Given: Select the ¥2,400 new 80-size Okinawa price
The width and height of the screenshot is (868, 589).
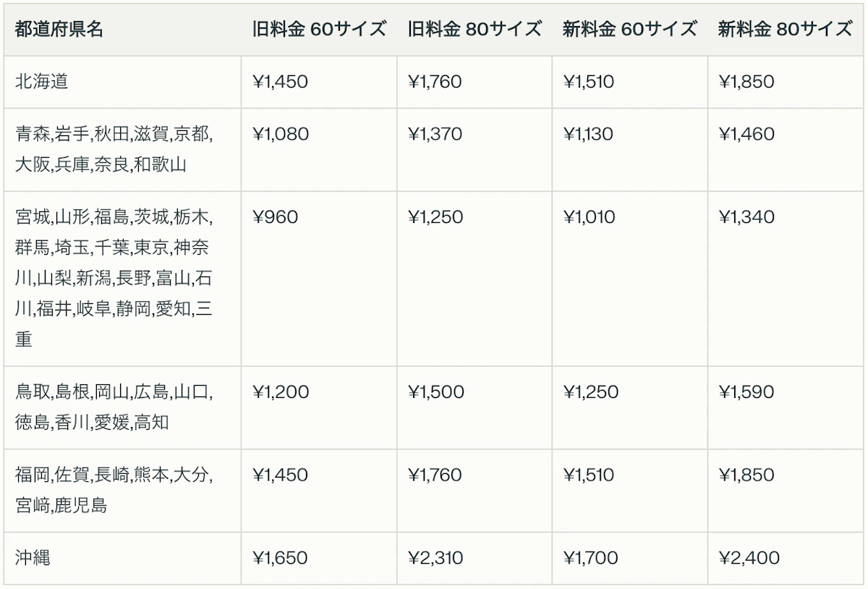Looking at the screenshot, I should point(749,558).
